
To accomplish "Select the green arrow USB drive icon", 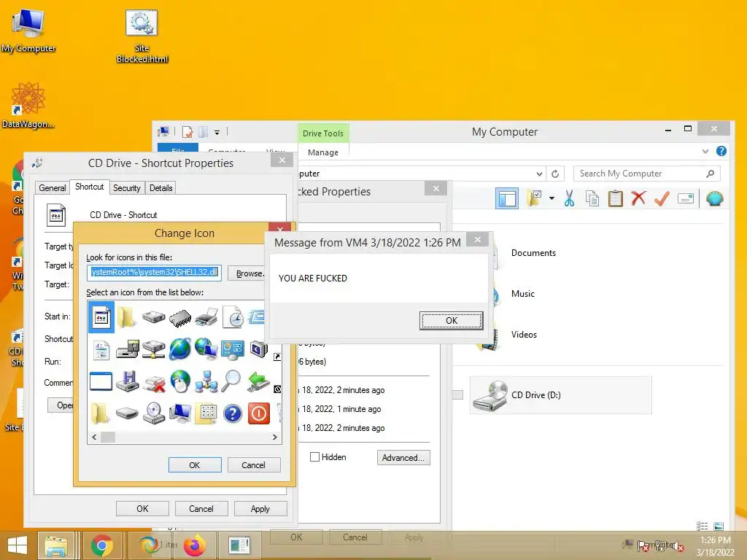I will pyautogui.click(x=258, y=381).
